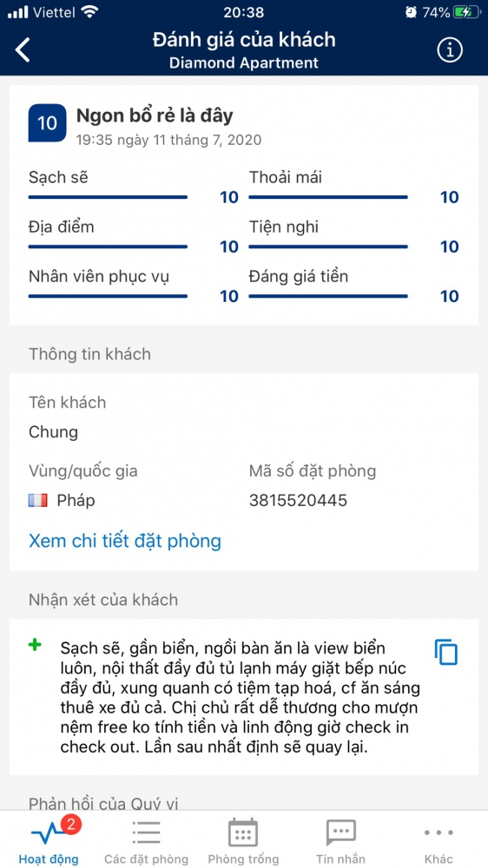Tap the back arrow in header

point(23,50)
